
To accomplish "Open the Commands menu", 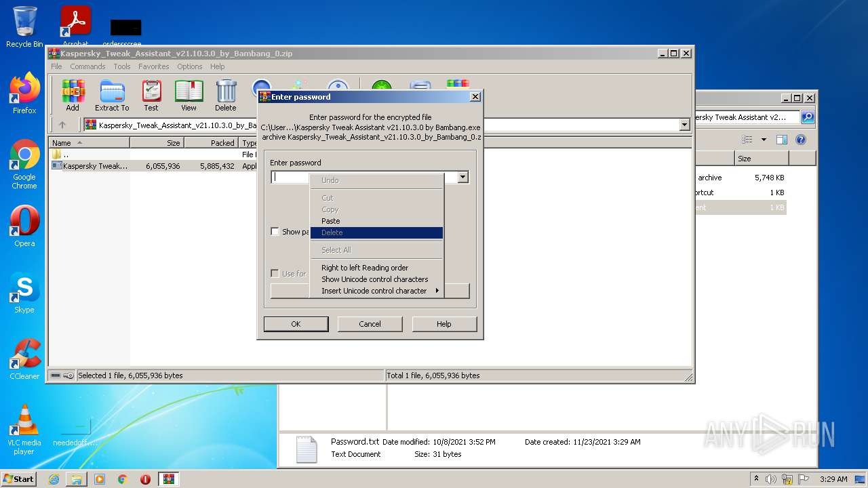I will [x=87, y=66].
